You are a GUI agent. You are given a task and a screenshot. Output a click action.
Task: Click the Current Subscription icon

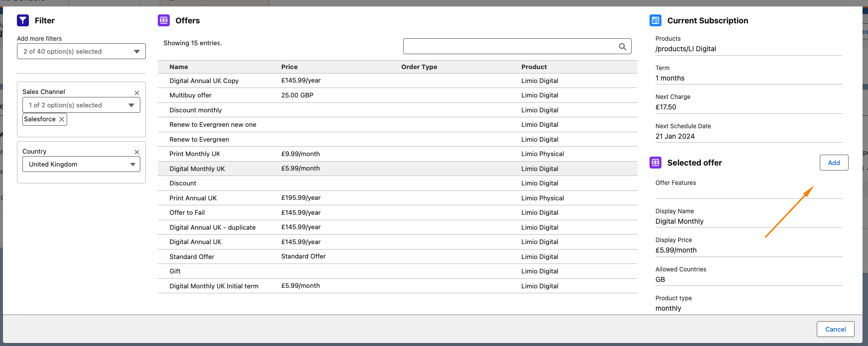point(655,20)
